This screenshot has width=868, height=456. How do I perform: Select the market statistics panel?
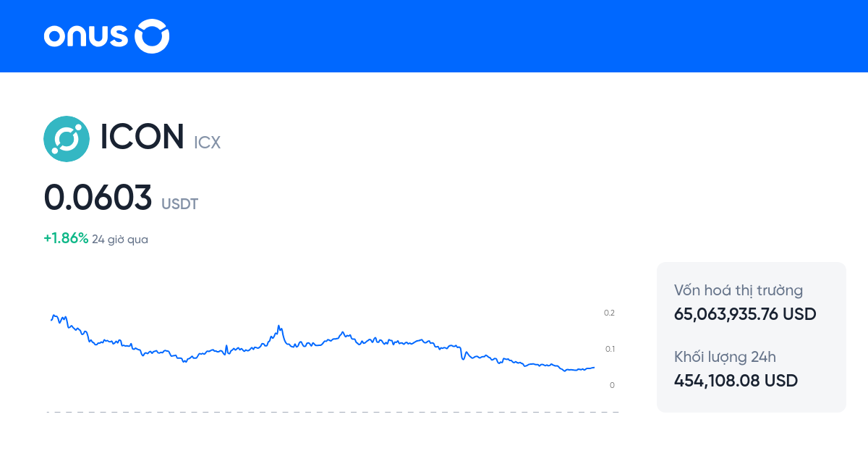[751, 337]
